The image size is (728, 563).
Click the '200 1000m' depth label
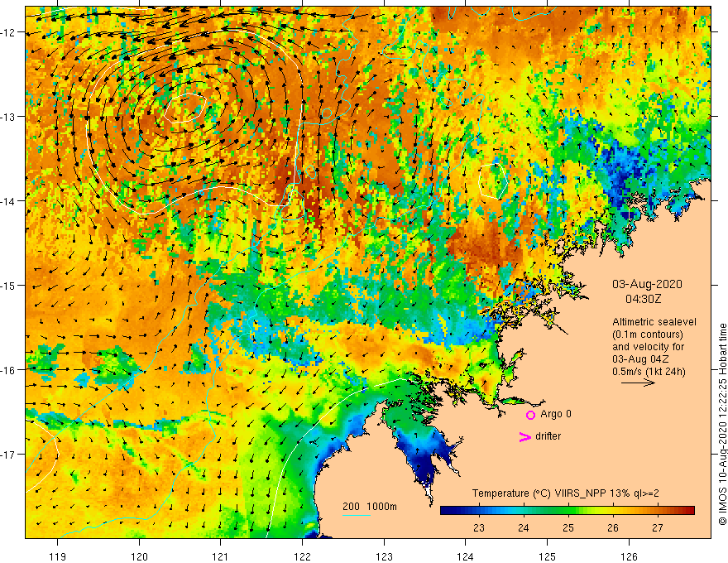(370, 507)
